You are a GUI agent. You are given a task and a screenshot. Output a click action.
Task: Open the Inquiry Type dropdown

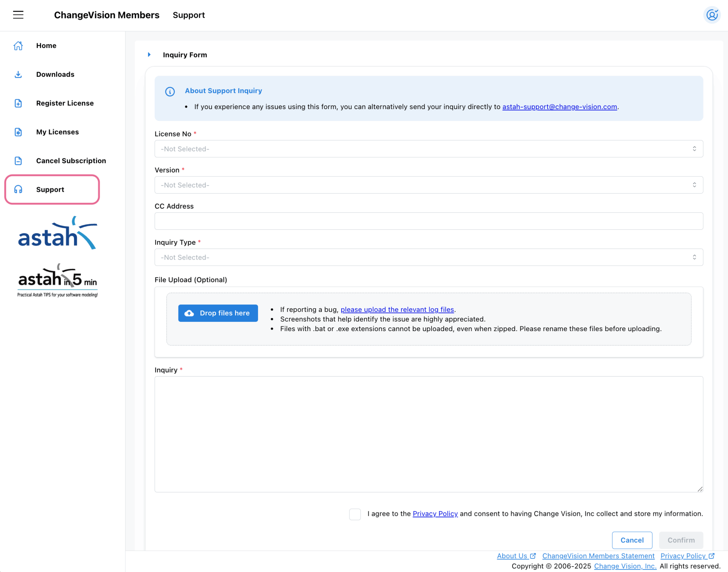(x=428, y=257)
